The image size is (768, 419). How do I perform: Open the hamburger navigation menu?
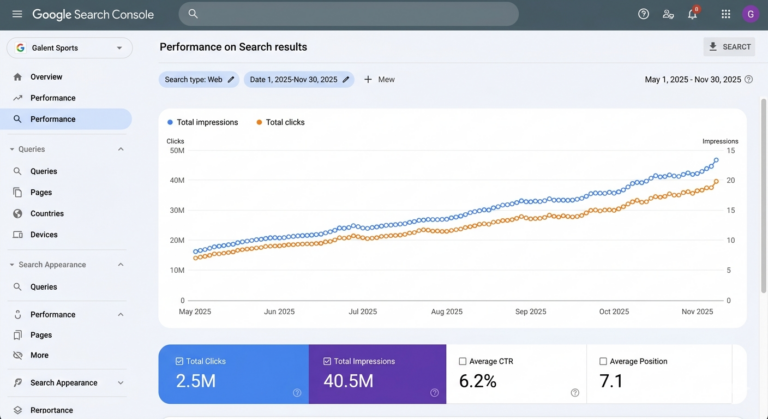[17, 14]
